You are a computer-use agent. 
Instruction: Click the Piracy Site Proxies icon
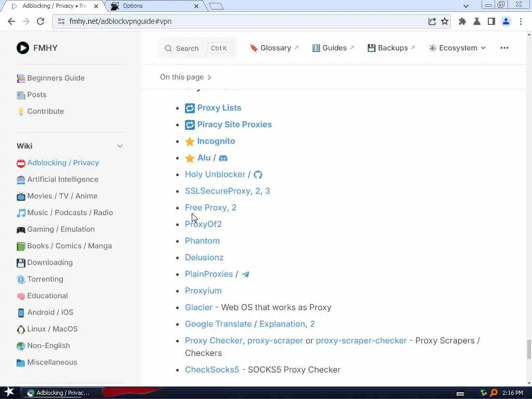pos(190,125)
